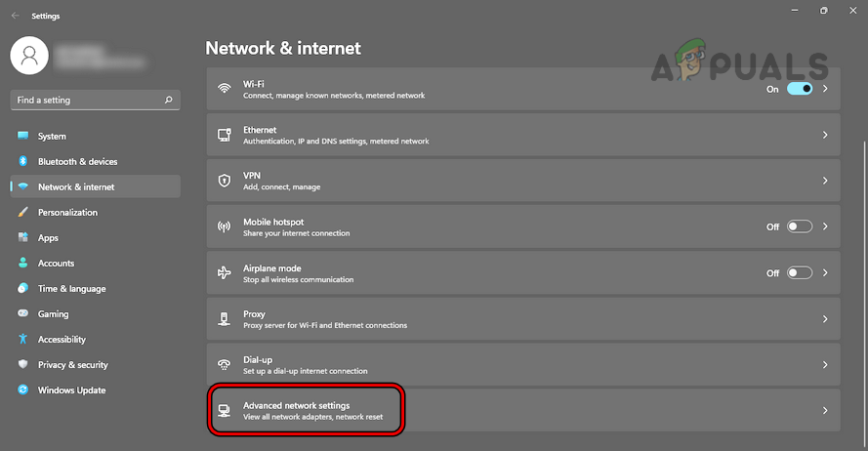868x451 pixels.
Task: Open Windows Update in sidebar
Action: click(x=71, y=390)
